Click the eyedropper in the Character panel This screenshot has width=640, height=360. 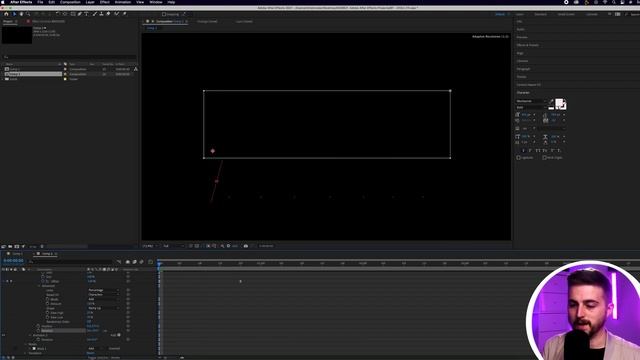coord(551,101)
